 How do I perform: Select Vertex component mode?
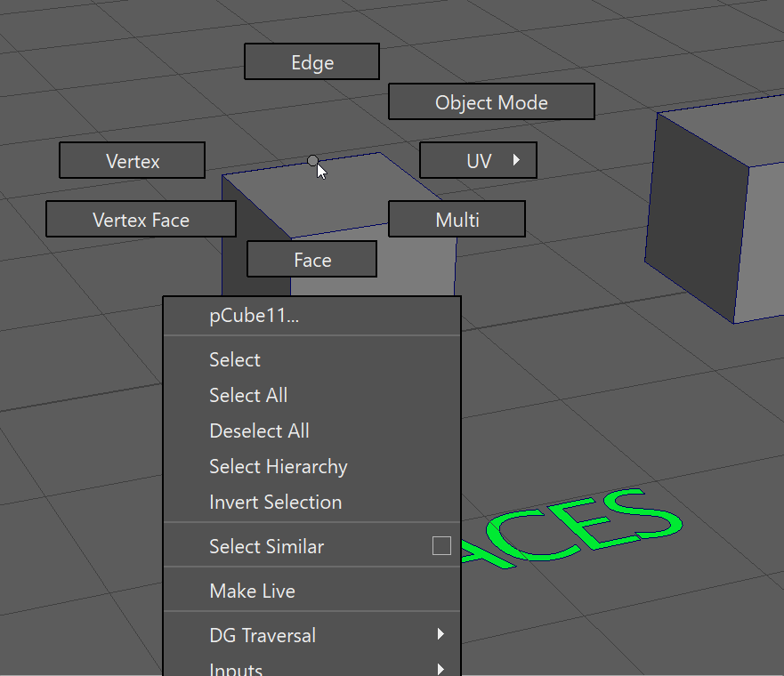click(133, 161)
